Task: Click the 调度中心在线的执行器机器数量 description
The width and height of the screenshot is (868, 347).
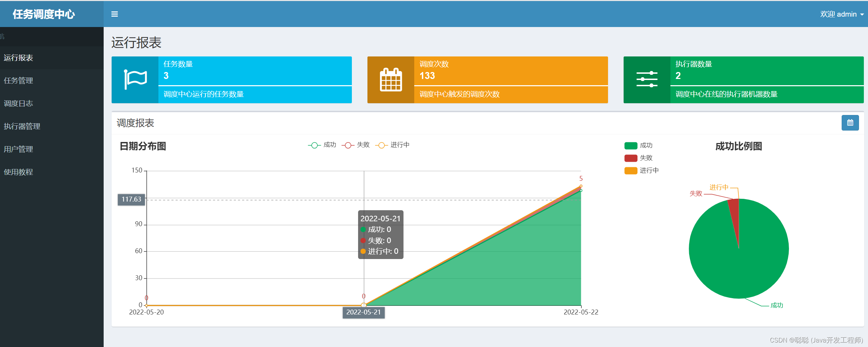Action: [x=726, y=94]
